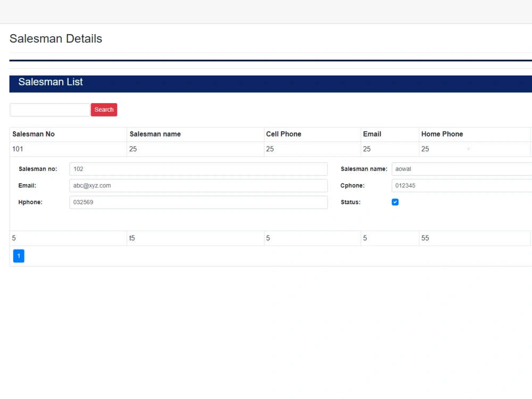This screenshot has height=399, width=532.
Task: Toggle the Status checkbox
Action: point(395,202)
